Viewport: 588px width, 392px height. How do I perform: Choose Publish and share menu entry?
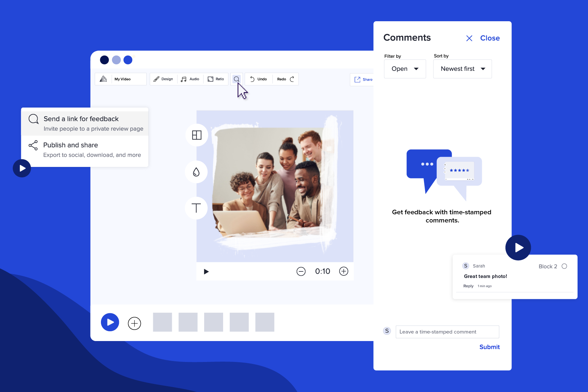pos(85,150)
